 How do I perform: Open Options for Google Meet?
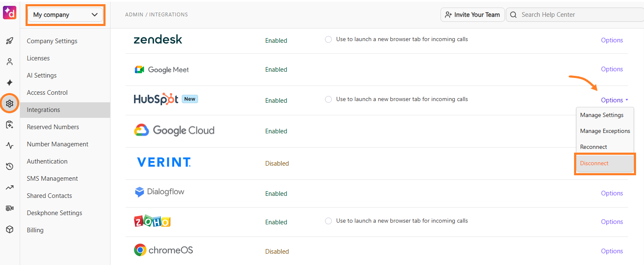pos(612,69)
